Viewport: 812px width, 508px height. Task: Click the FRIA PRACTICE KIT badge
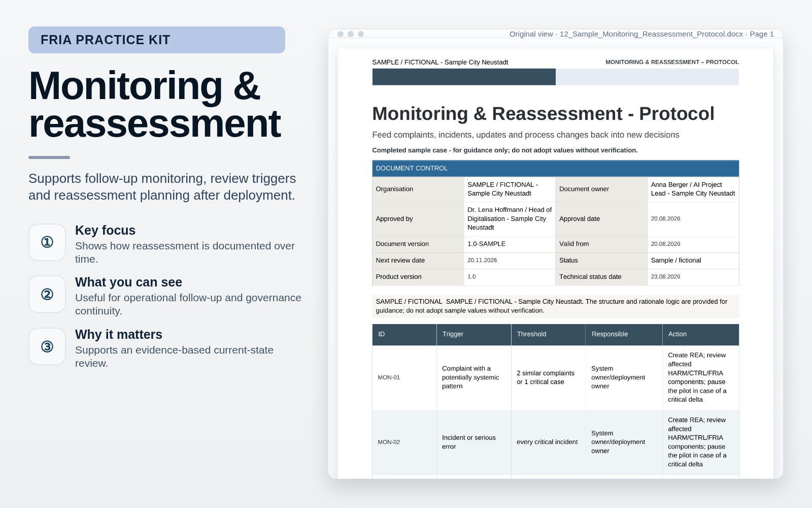point(157,40)
